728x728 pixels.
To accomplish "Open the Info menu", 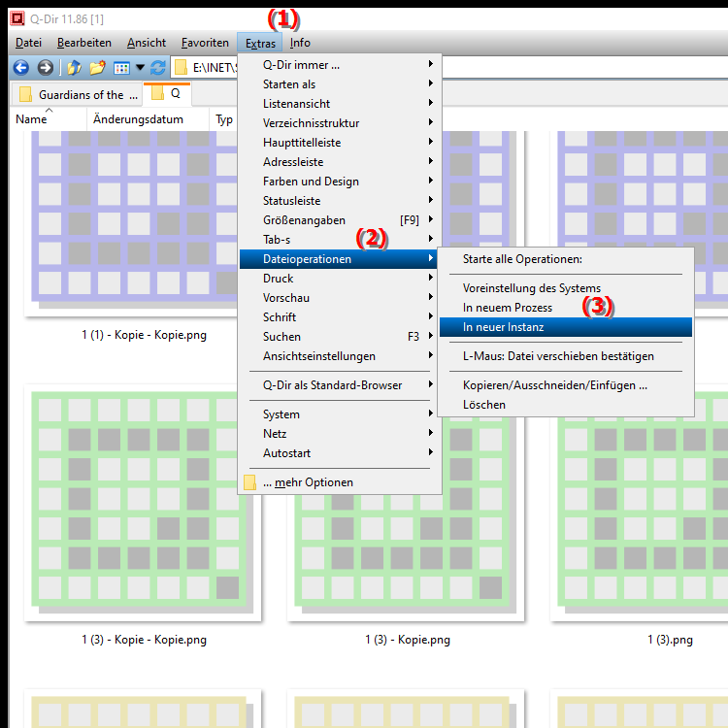I will [x=300, y=43].
